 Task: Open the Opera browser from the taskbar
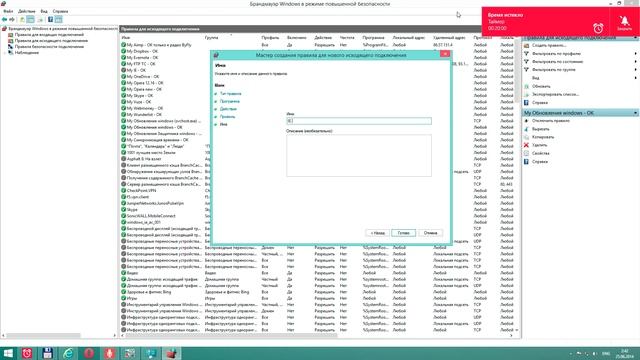coord(89,353)
